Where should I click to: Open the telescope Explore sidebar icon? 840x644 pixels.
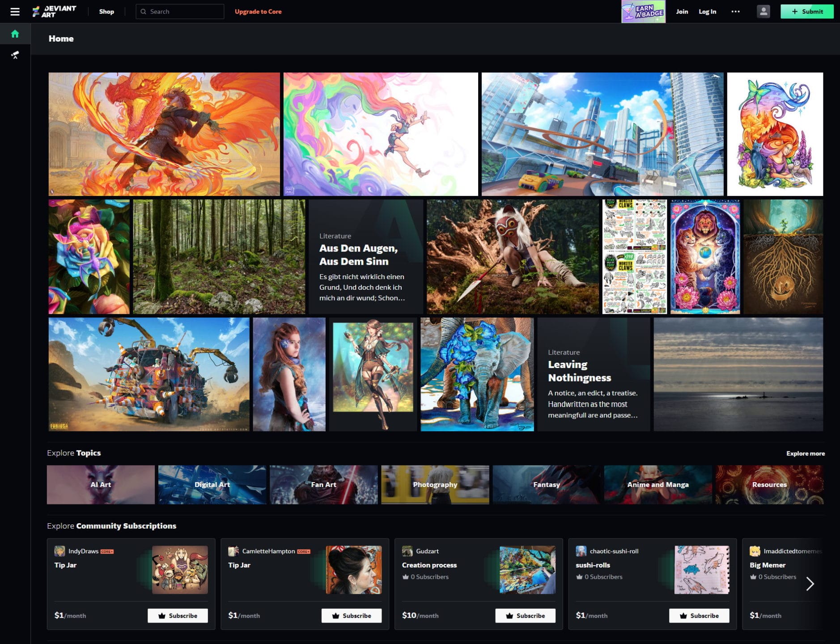pos(15,55)
